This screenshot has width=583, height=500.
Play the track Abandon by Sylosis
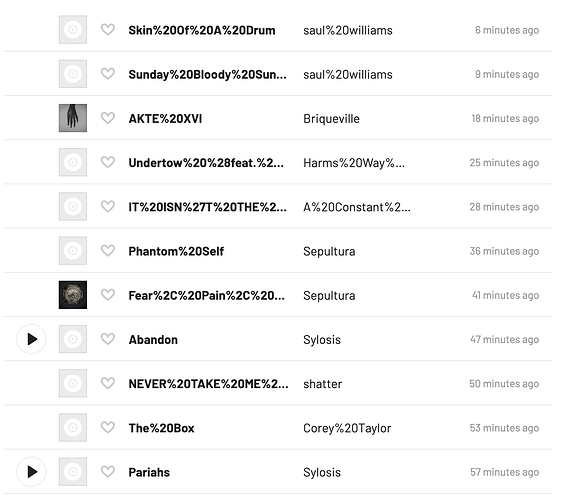click(32, 339)
